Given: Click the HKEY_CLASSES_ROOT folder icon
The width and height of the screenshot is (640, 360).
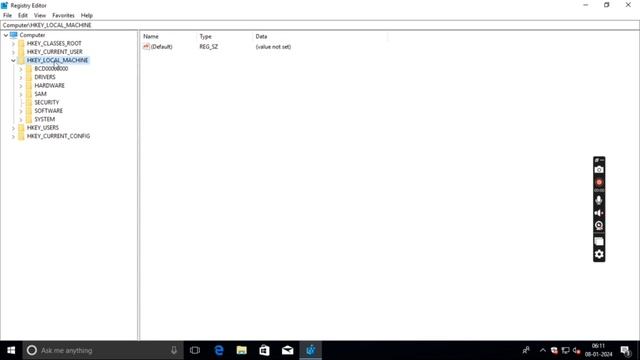Looking at the screenshot, I should (x=21, y=43).
